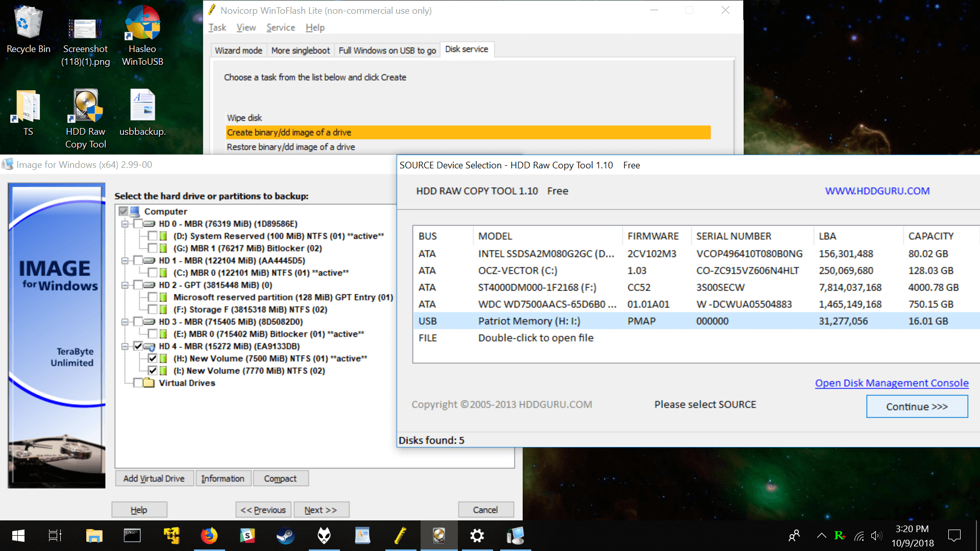The image size is (980, 551).
Task: Uncheck the HD 4 MBR drive checkbox
Action: [x=138, y=346]
